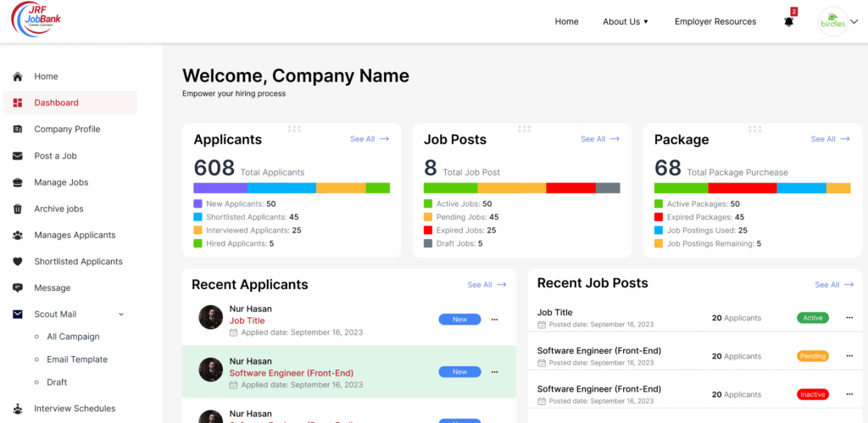Open the Message chat icon

tap(18, 288)
